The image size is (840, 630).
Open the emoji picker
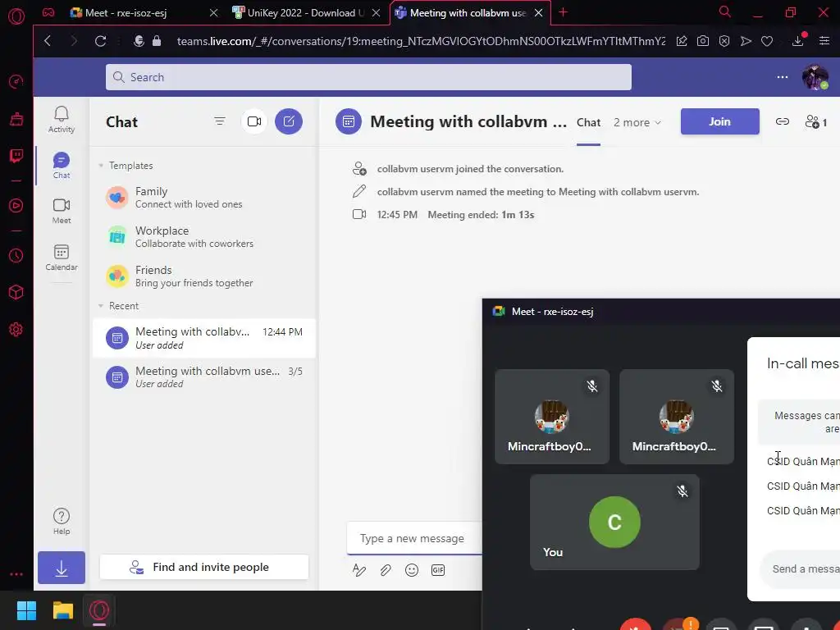coord(412,570)
